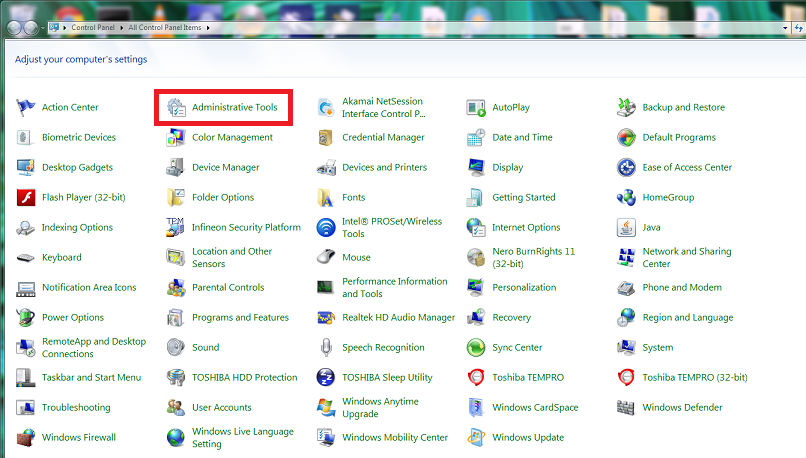
Task: Click the Administrative Tools icon
Action: coord(176,107)
